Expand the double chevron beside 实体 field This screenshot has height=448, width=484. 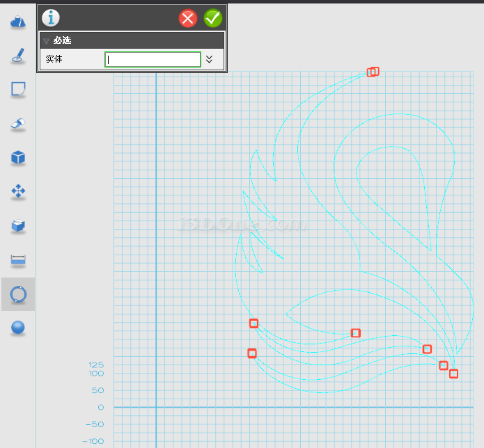(x=209, y=59)
